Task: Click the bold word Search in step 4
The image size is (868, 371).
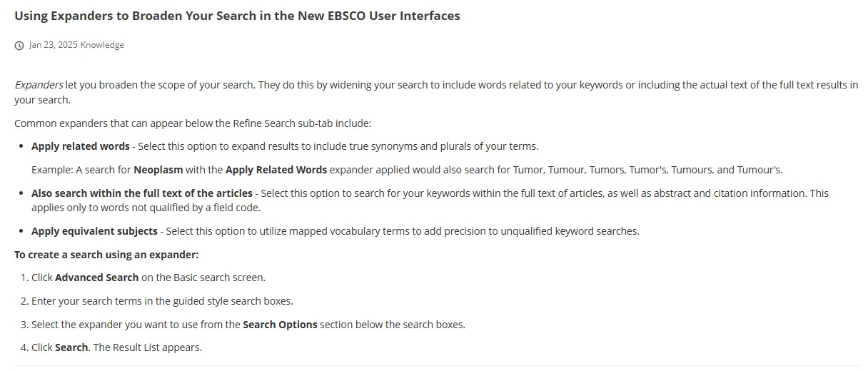Action: coord(71,348)
